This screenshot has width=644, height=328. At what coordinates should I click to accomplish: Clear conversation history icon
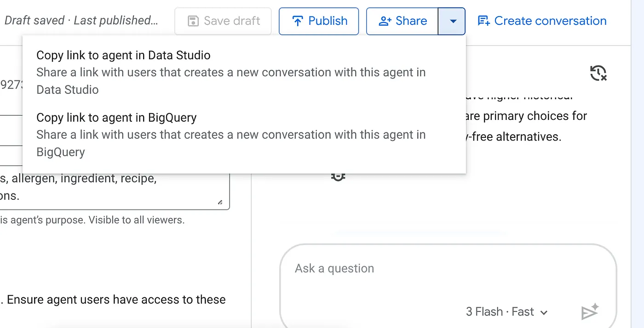tap(598, 73)
